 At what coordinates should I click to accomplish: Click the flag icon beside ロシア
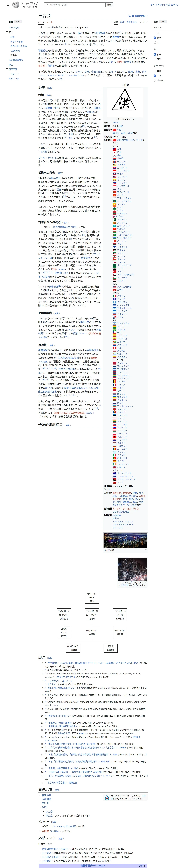coord(114,403)
